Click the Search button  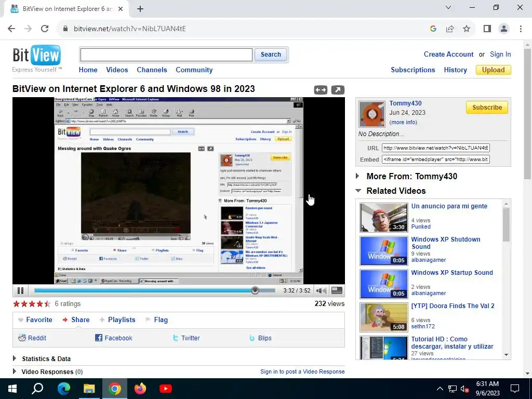click(271, 55)
